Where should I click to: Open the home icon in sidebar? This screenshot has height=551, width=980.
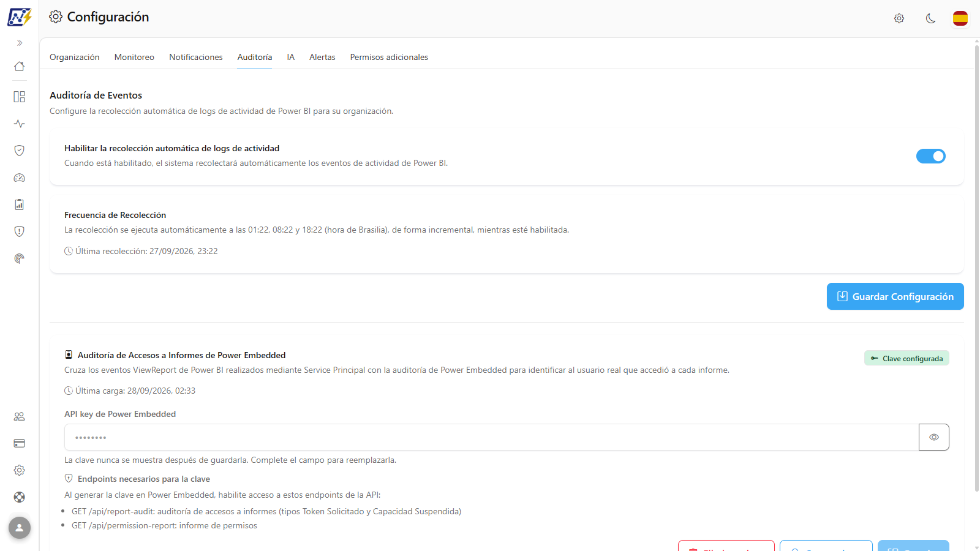click(x=20, y=66)
